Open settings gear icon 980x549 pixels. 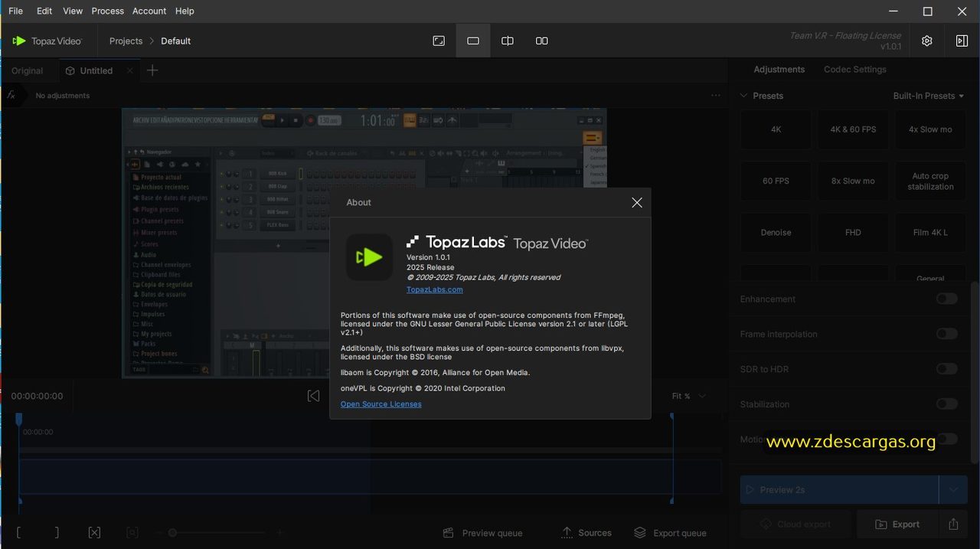(x=926, y=41)
